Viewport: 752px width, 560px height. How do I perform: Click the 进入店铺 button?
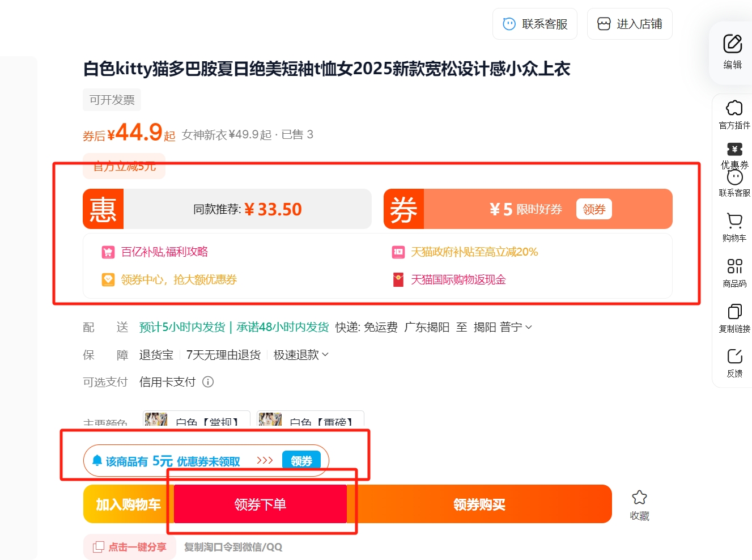coord(629,24)
